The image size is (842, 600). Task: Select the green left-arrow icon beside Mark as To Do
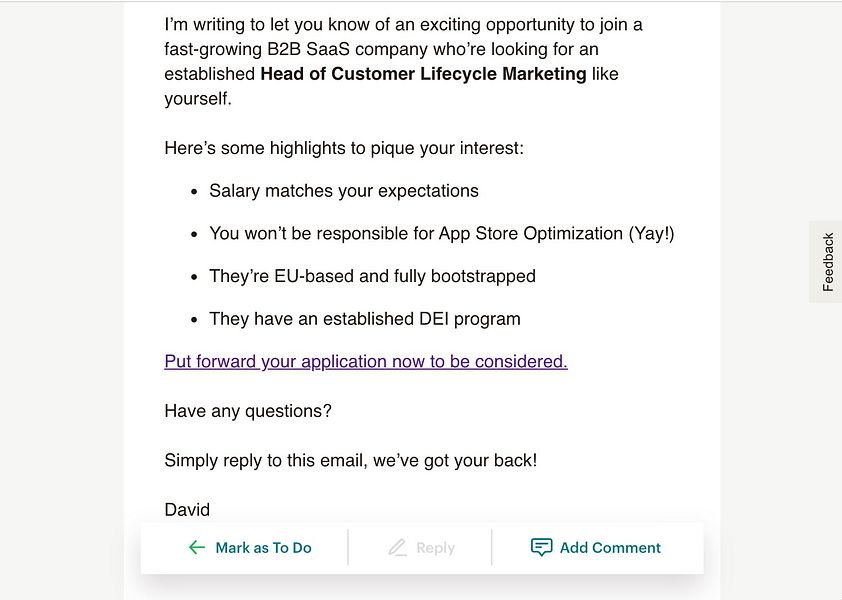tap(195, 547)
